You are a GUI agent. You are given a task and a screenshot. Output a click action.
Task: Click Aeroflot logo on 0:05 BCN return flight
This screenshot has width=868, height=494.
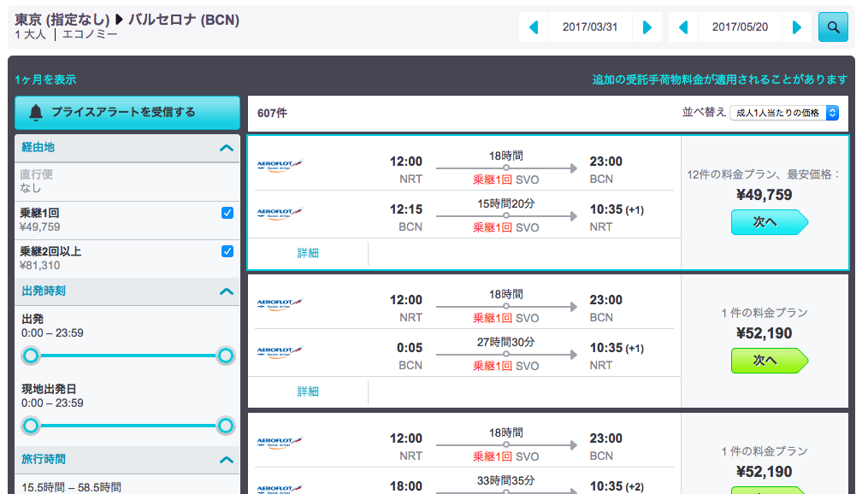[280, 351]
